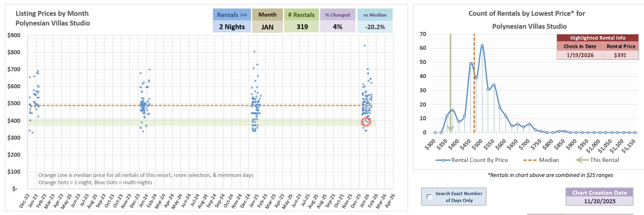Image resolution: width=644 pixels, height=215 pixels.
Task: Click the 4% changed value cell
Action: (x=338, y=27)
